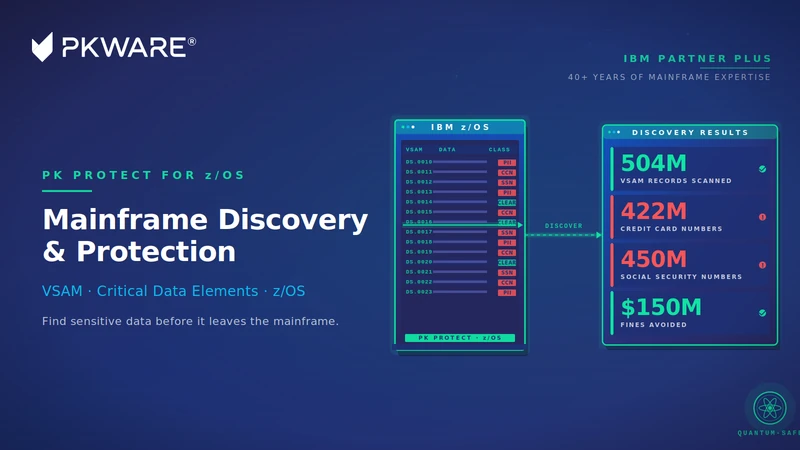The height and width of the screenshot is (450, 800).
Task: Click the PKWARE wordmark text
Action: coord(129,47)
